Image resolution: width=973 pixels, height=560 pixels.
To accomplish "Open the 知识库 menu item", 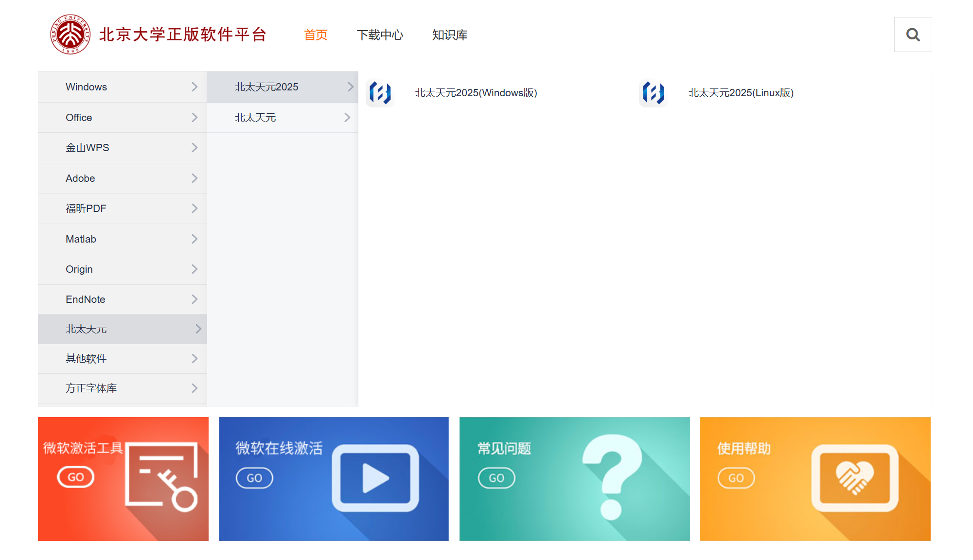I will (449, 35).
